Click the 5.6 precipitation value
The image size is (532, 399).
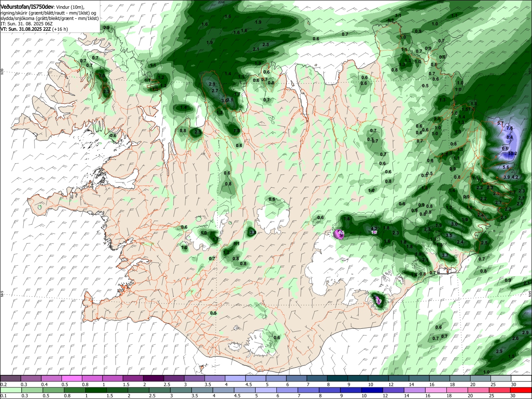506,167
